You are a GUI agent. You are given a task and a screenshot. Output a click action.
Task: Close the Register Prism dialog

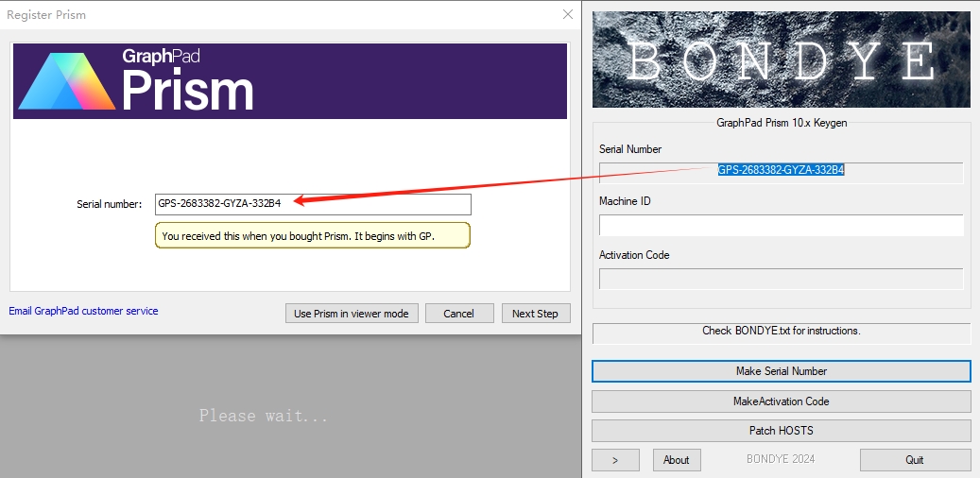pos(567,15)
